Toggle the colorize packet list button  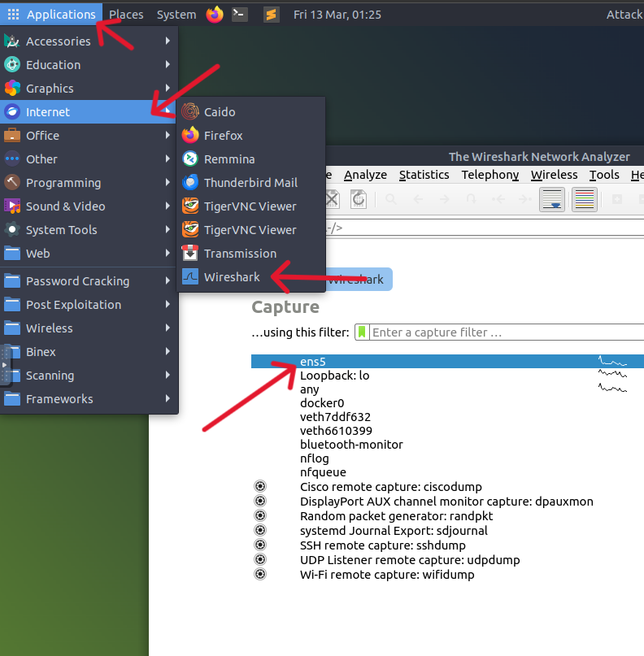pyautogui.click(x=584, y=199)
